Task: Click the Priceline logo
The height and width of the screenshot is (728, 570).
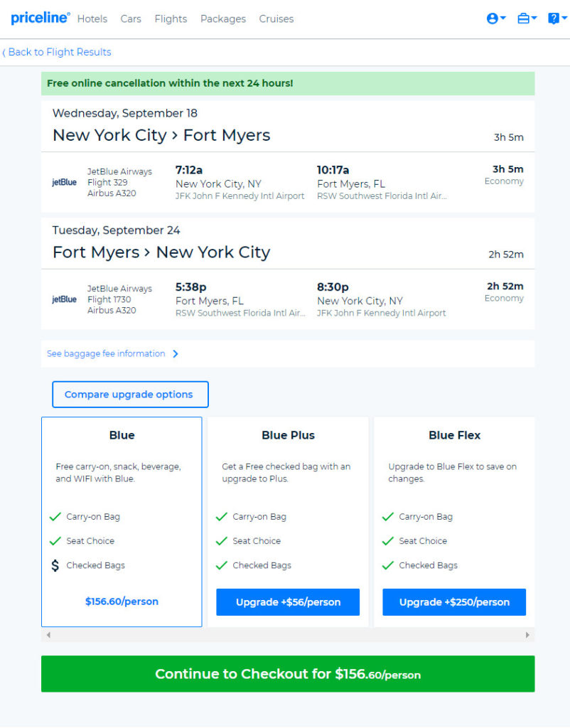Action: pyautogui.click(x=41, y=18)
